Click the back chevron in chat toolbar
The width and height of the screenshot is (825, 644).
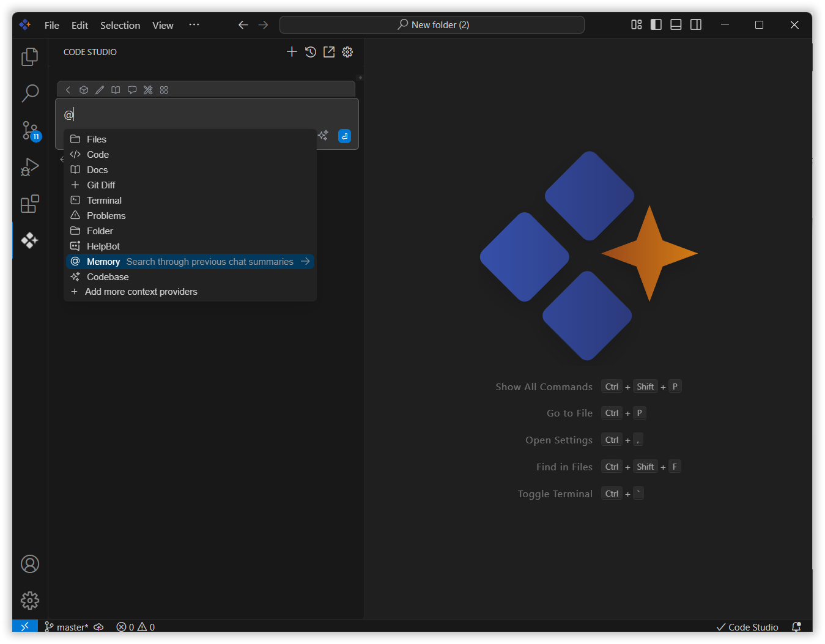click(68, 90)
